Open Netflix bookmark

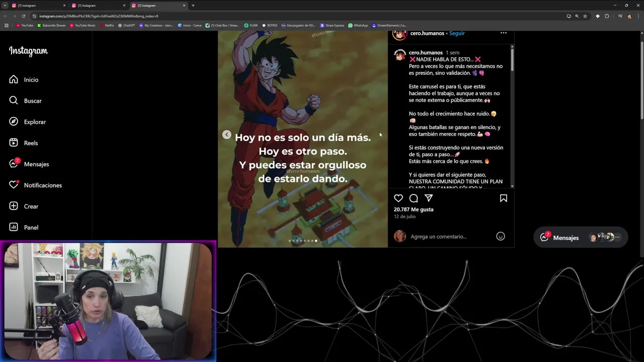[x=107, y=25]
